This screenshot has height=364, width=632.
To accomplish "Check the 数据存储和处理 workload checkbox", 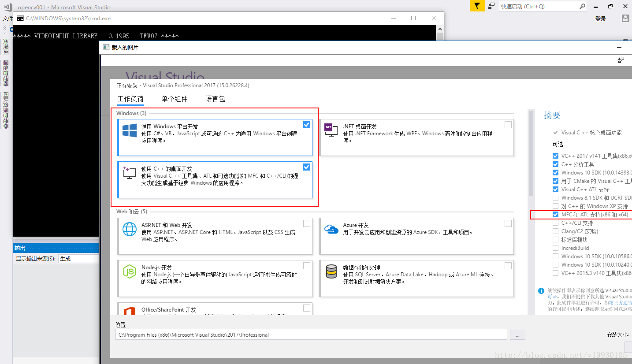I will coord(508,266).
